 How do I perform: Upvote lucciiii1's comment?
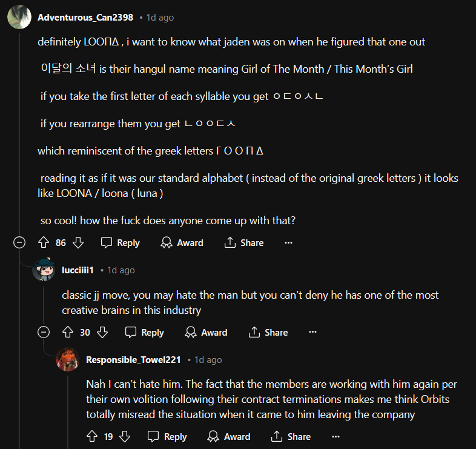click(x=67, y=333)
